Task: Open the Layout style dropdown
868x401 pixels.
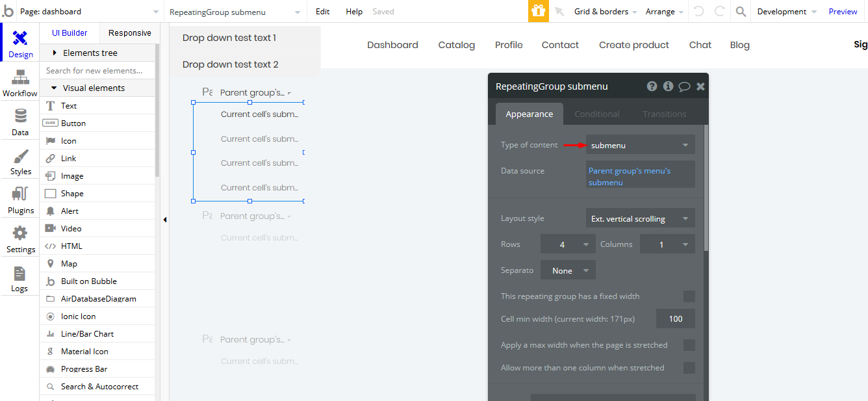Action: click(x=641, y=218)
